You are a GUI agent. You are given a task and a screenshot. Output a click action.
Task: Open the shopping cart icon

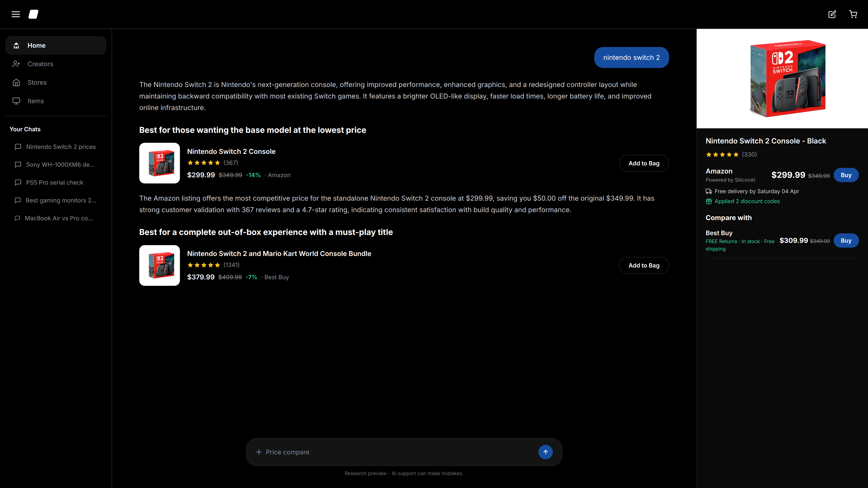(854, 14)
